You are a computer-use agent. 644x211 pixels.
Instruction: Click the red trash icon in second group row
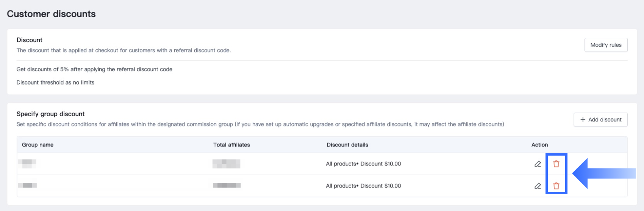(x=556, y=186)
